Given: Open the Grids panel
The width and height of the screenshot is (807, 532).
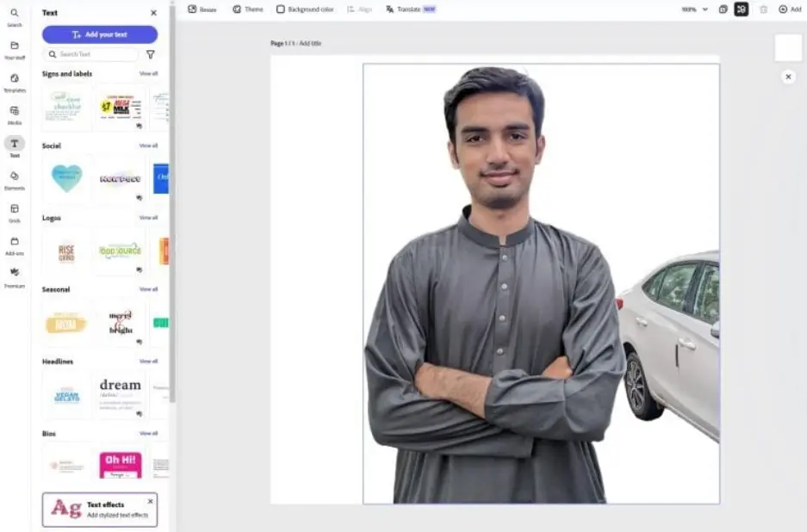Looking at the screenshot, I should coord(15,212).
